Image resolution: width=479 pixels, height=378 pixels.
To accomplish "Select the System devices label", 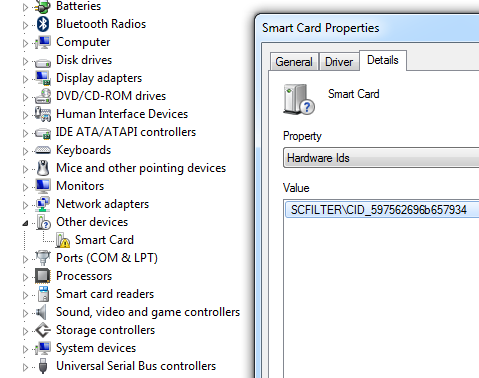I will point(96,348).
